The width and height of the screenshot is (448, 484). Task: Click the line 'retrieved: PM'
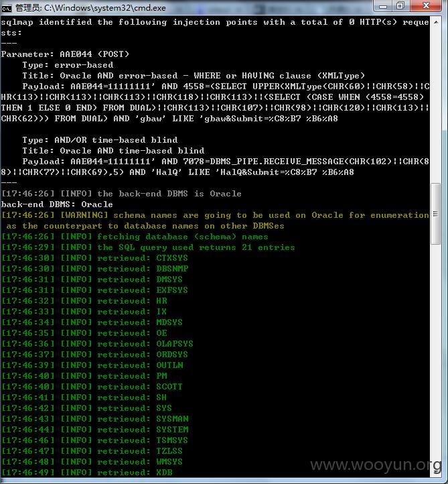click(84, 376)
